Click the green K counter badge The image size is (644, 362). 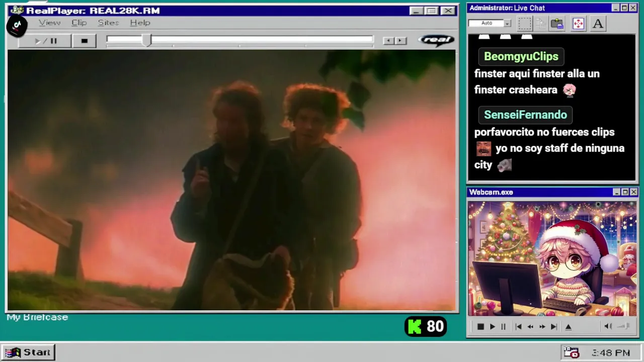[426, 327]
